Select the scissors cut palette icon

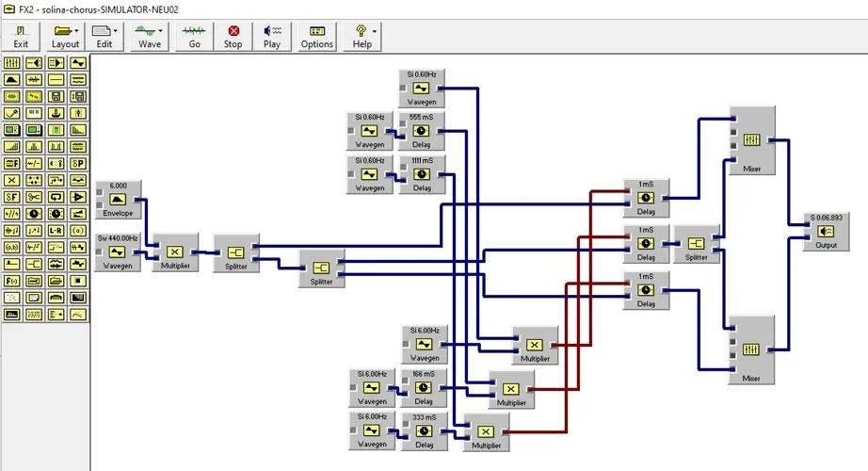pyautogui.click(x=34, y=197)
